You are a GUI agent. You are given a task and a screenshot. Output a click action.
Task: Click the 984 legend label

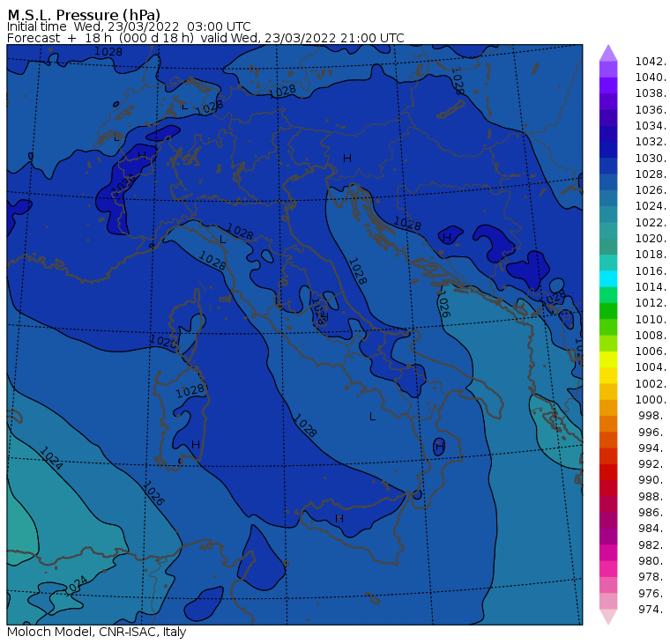click(652, 529)
